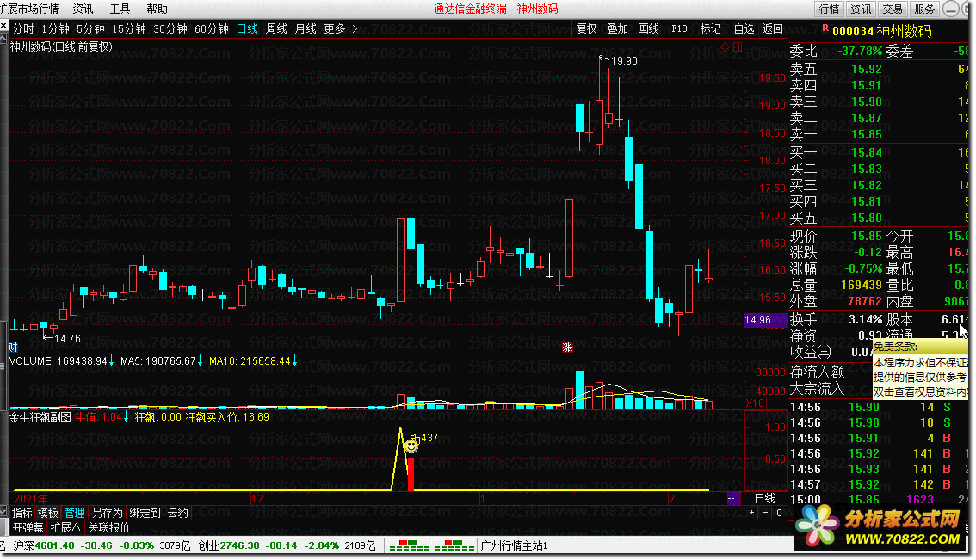Click the first connection signal bars icon

(x=409, y=545)
